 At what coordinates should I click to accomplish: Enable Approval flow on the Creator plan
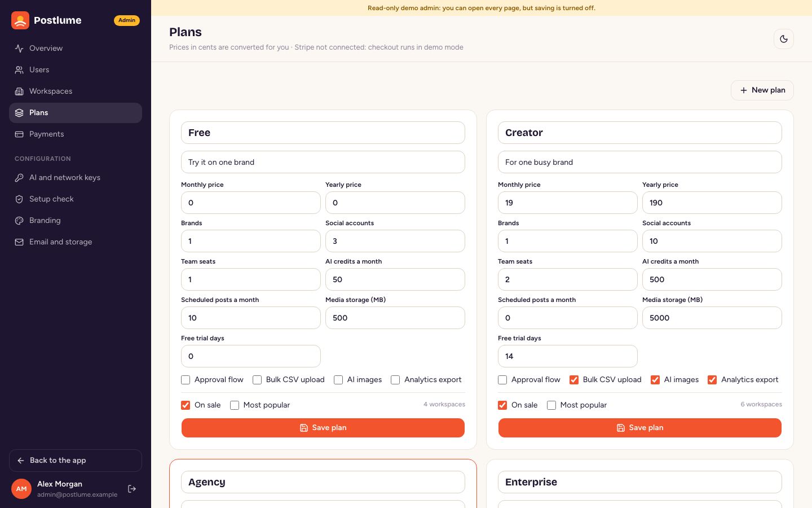tap(502, 380)
